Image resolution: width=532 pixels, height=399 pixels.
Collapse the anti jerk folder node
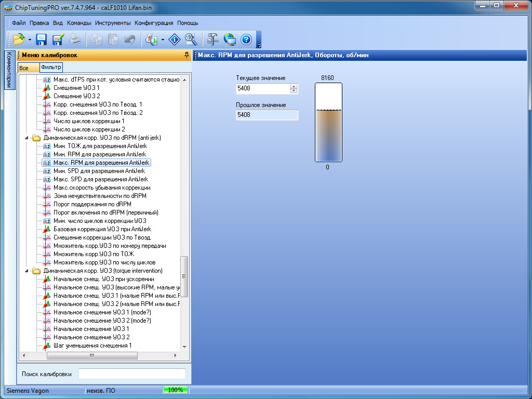(x=26, y=138)
